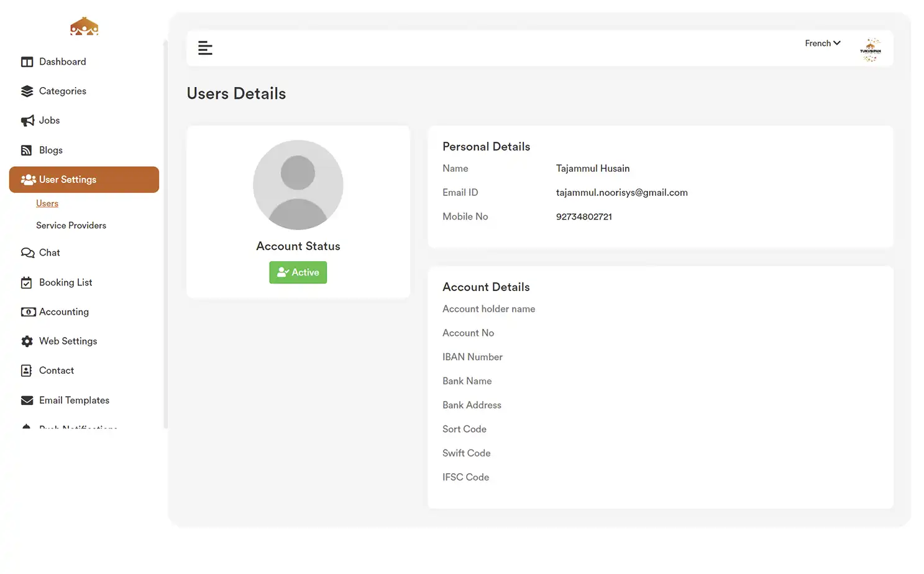924x574 pixels.
Task: Select the Users submenu entry
Action: click(x=47, y=203)
